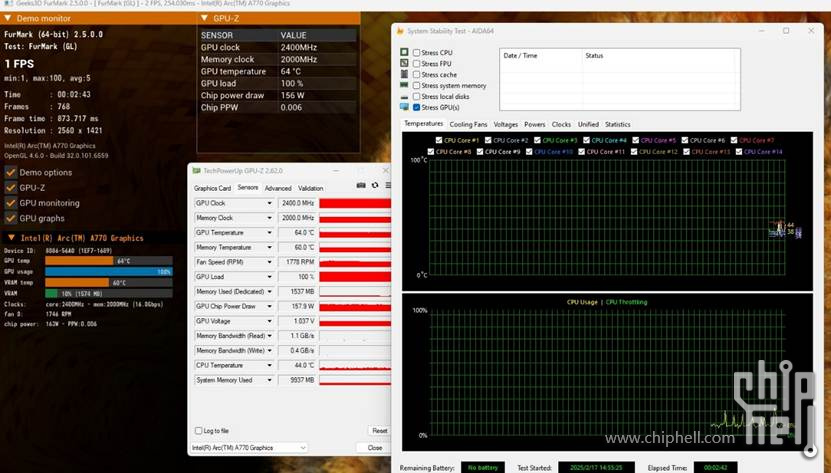Image resolution: width=831 pixels, height=473 pixels.
Task: Click the GPU-Z screenshot camera icon
Action: pos(361,185)
